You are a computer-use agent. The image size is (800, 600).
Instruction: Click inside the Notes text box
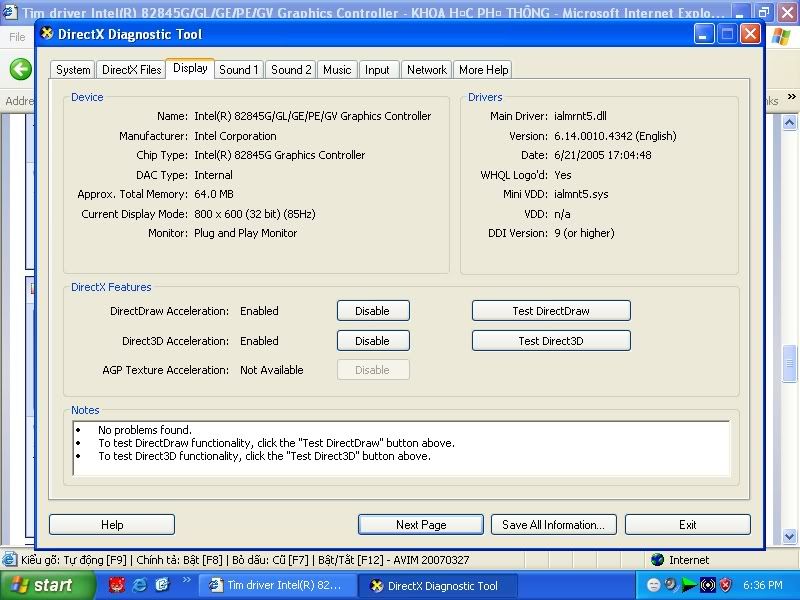tap(402, 448)
